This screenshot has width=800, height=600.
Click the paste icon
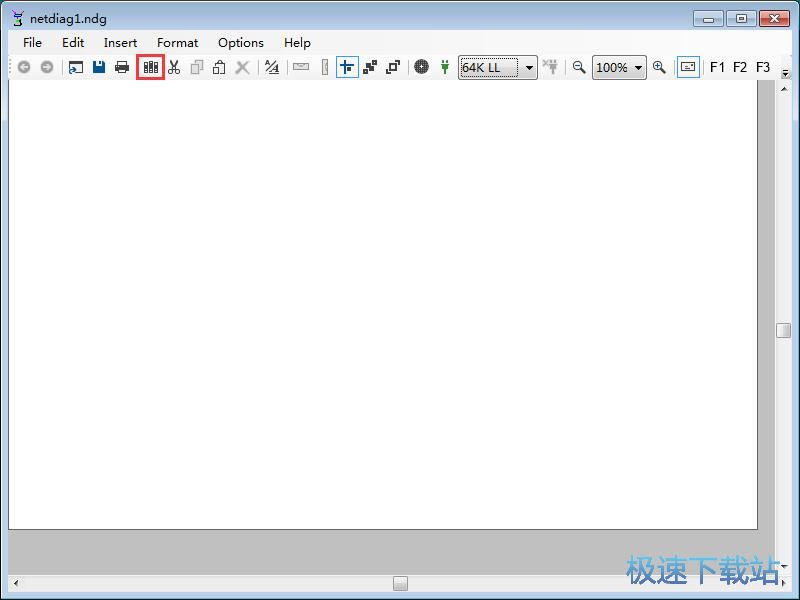click(219, 67)
